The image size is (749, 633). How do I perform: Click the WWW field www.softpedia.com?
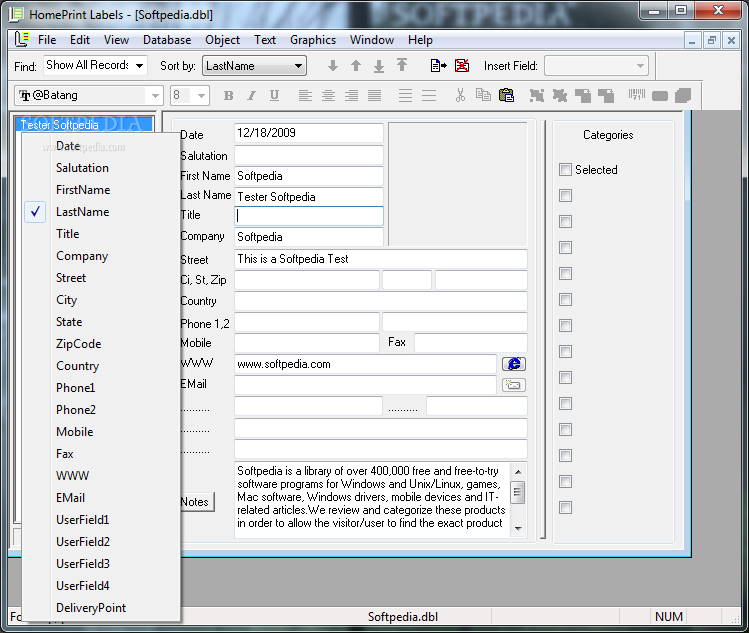[x=365, y=364]
